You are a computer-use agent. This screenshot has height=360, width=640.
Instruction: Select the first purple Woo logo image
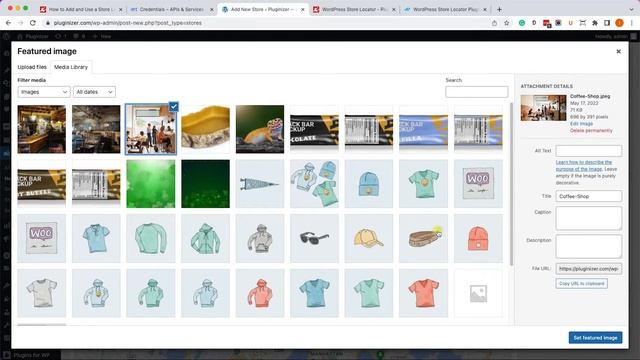tap(478, 184)
